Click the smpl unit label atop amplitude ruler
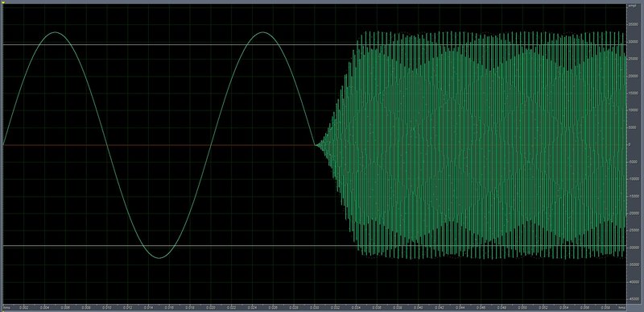 [x=632, y=6]
